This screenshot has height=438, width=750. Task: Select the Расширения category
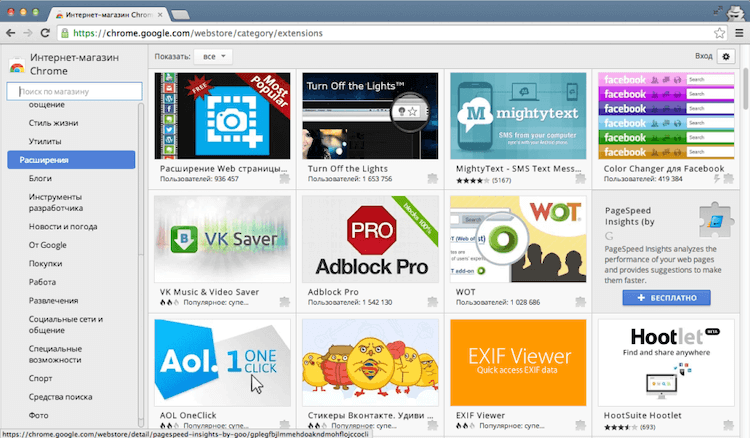71,160
